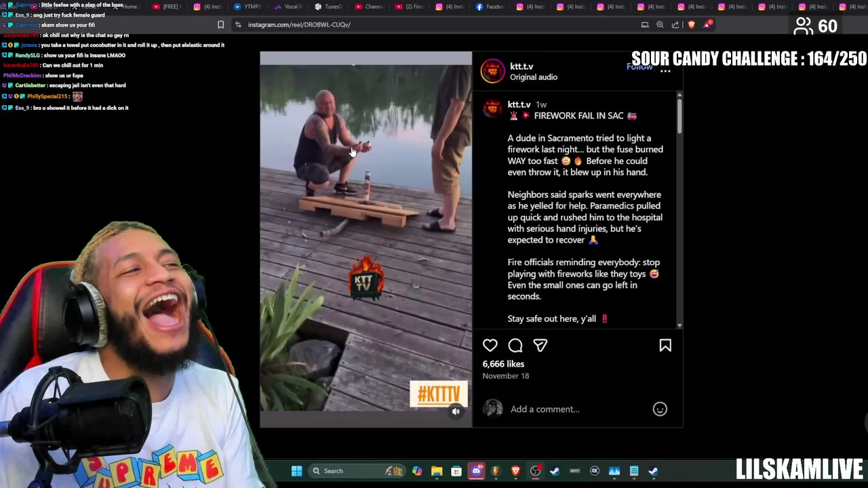Like the reel with the heart icon

coord(490,346)
